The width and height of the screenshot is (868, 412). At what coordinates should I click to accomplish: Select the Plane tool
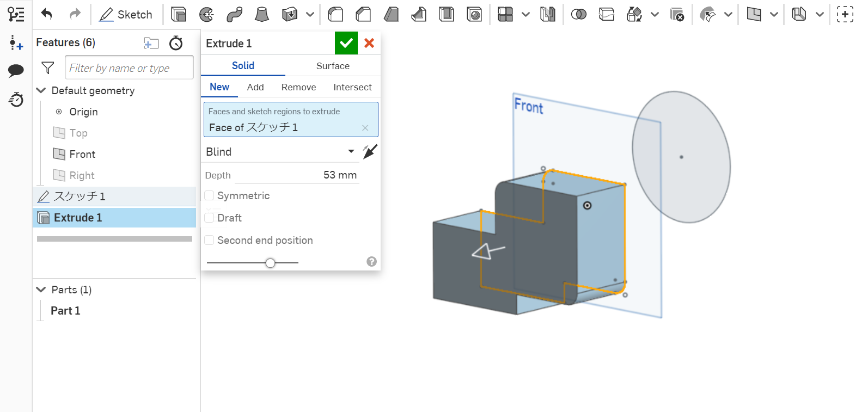click(754, 14)
